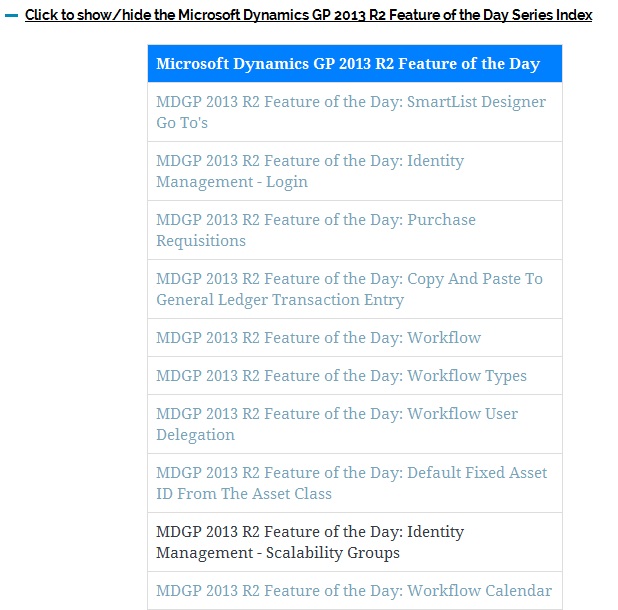Click the blue table header Microsoft Dynamics GP 2013 R2
Viewport: 618px width, 610px height.
tap(355, 63)
